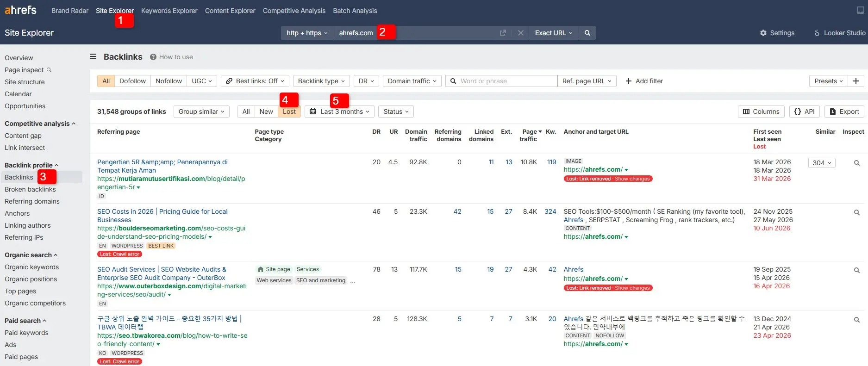Open the How to use help
868x366 pixels.
171,57
